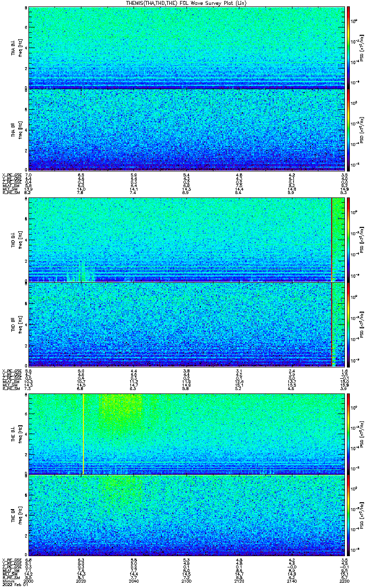368x588 pixels.
Task: Click the 2120 time tick label
Action: (238, 581)
